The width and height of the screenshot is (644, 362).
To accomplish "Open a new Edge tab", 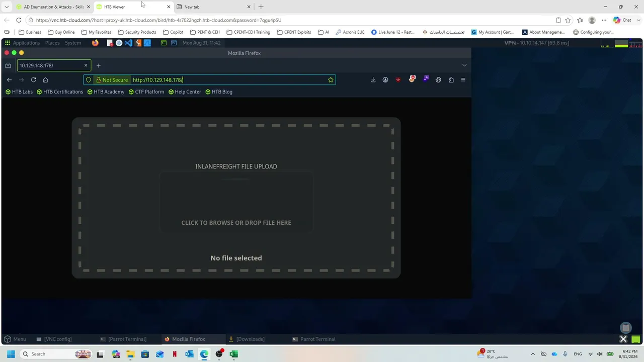I will tap(261, 7).
